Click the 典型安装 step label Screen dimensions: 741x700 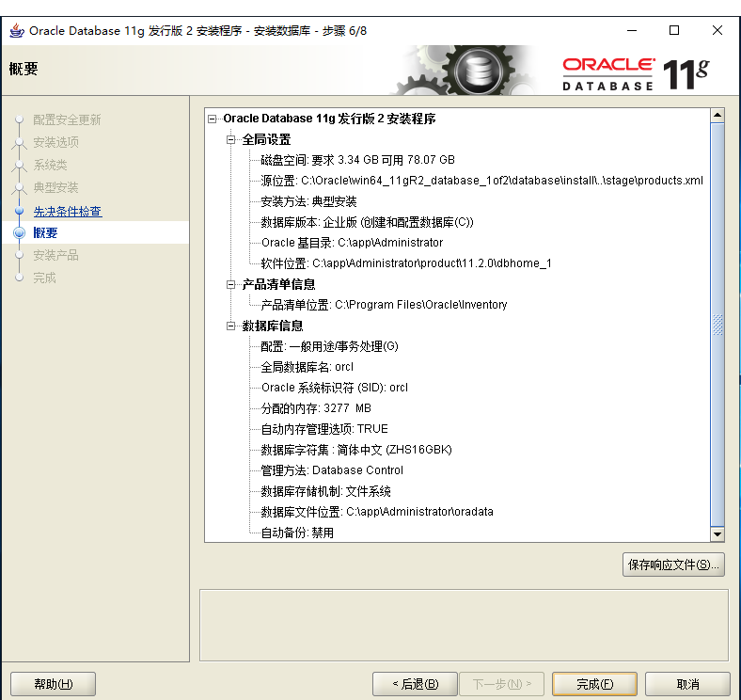55,187
